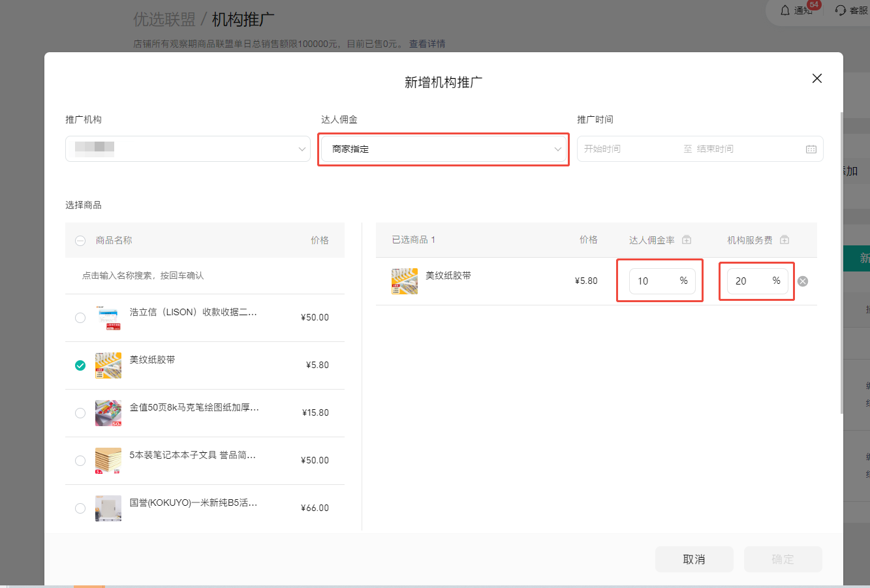Select the 浩立信 收款收据 product checkbox
Screen dimensions: 870x588
point(80,318)
